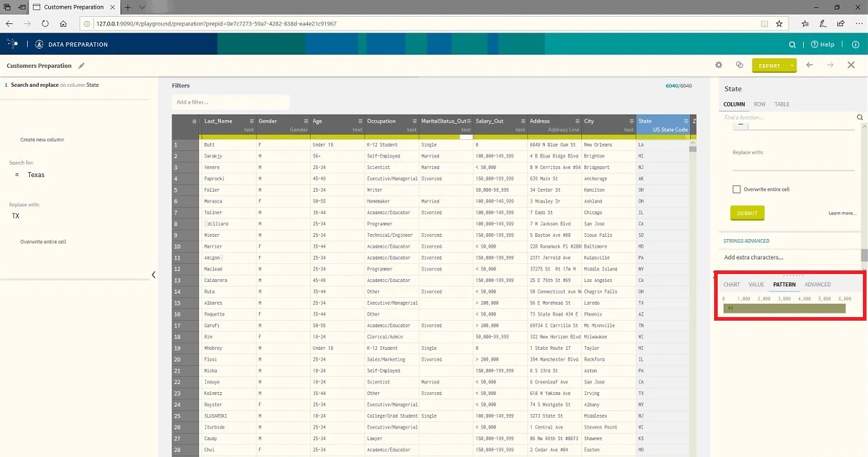Add this page to favorites star

779,24
